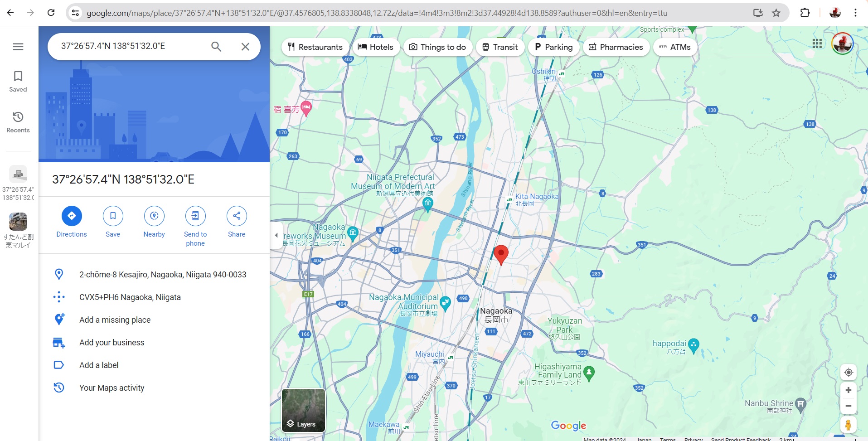The width and height of the screenshot is (868, 441).
Task: Open Recents in sidebar
Action: coord(18,122)
